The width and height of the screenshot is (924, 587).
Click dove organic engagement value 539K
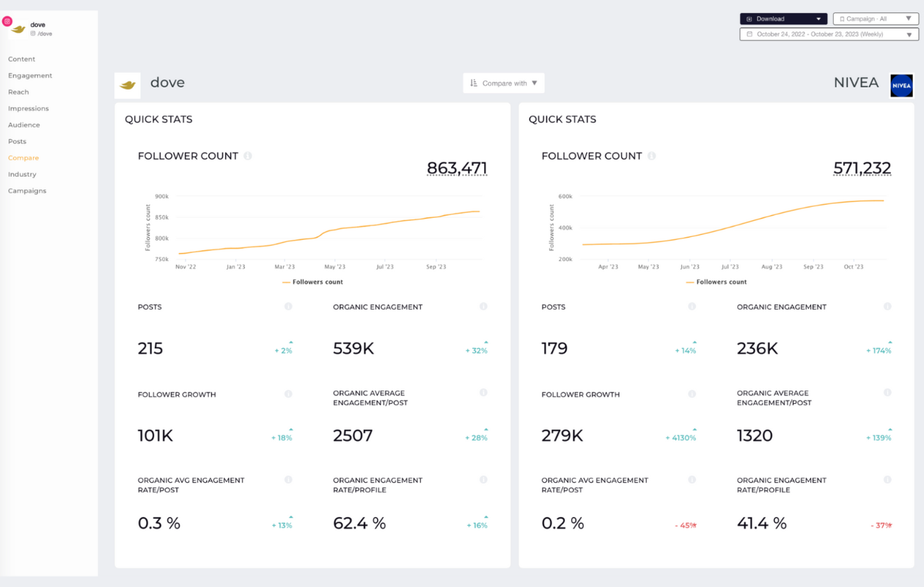pyautogui.click(x=353, y=349)
